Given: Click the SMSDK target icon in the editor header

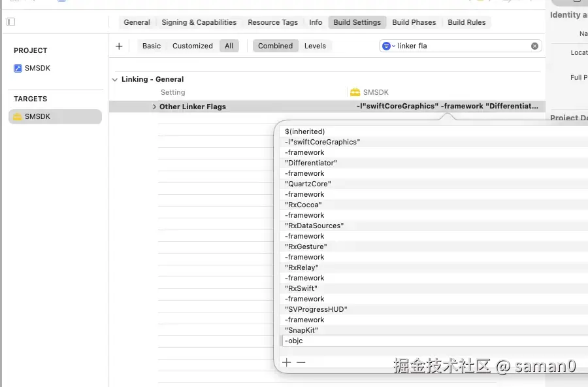Looking at the screenshot, I should point(356,92).
